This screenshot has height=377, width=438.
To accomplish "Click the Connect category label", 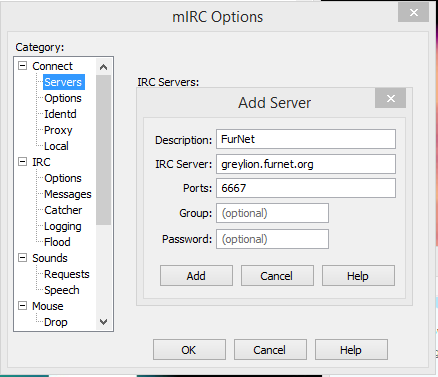I will [52, 66].
